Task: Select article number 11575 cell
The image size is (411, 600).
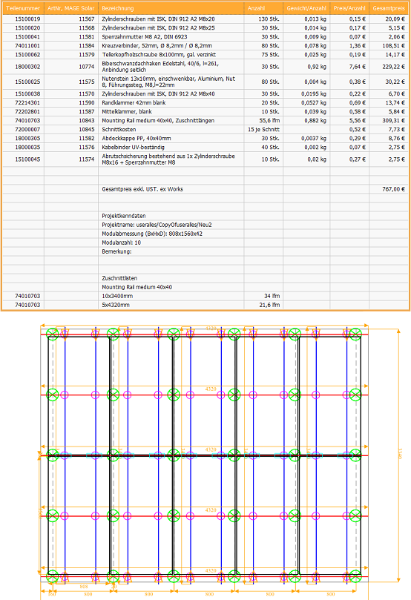Action: pyautogui.click(x=71, y=82)
